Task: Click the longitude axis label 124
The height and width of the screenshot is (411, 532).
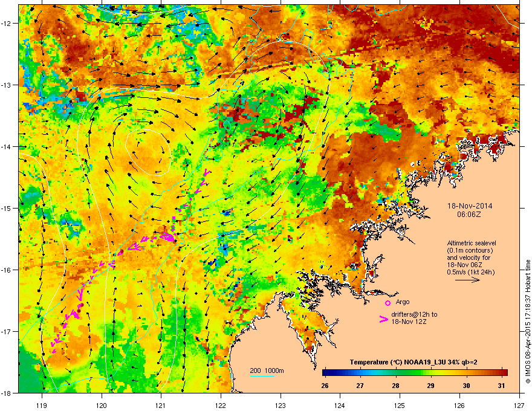Action: click(x=340, y=405)
